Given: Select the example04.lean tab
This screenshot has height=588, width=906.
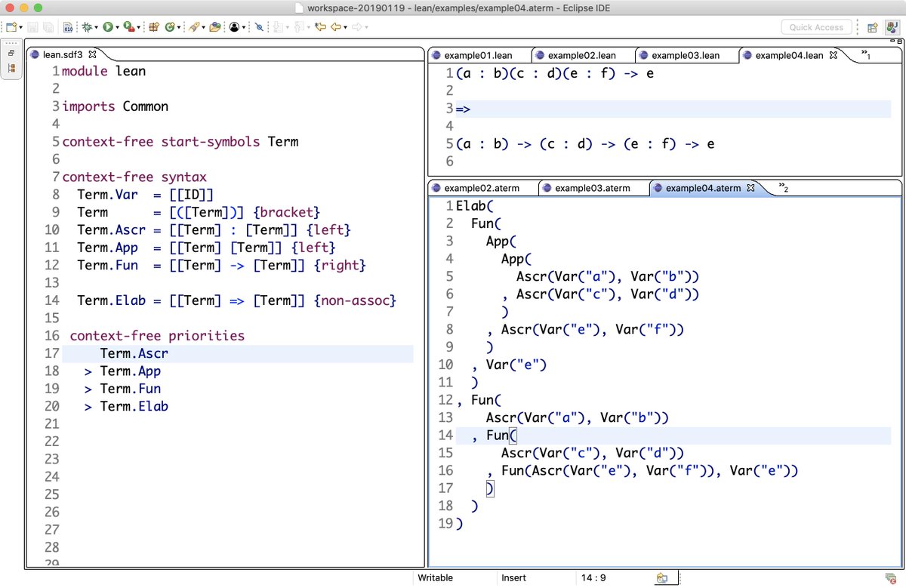Looking at the screenshot, I should click(789, 55).
